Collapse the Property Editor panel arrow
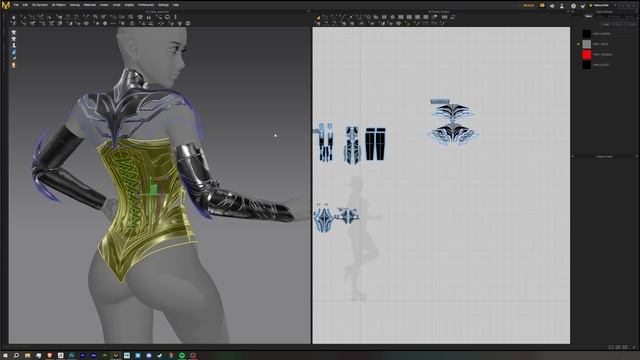Image resolution: width=640 pixels, height=360 pixels. pyautogui.click(x=573, y=156)
